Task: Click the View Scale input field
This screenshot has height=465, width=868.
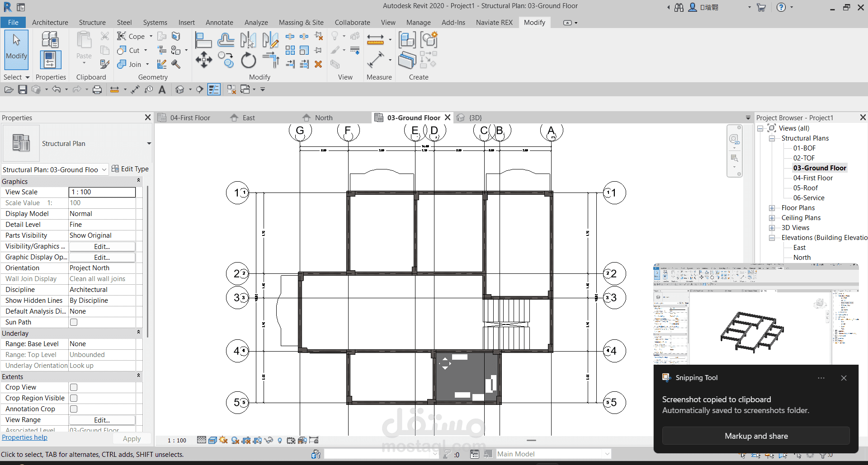Action: 102,192
